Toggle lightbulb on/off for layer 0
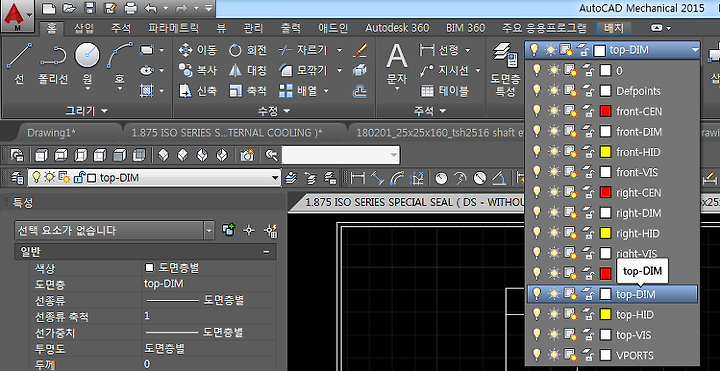This screenshot has height=371, width=720. 535,70
